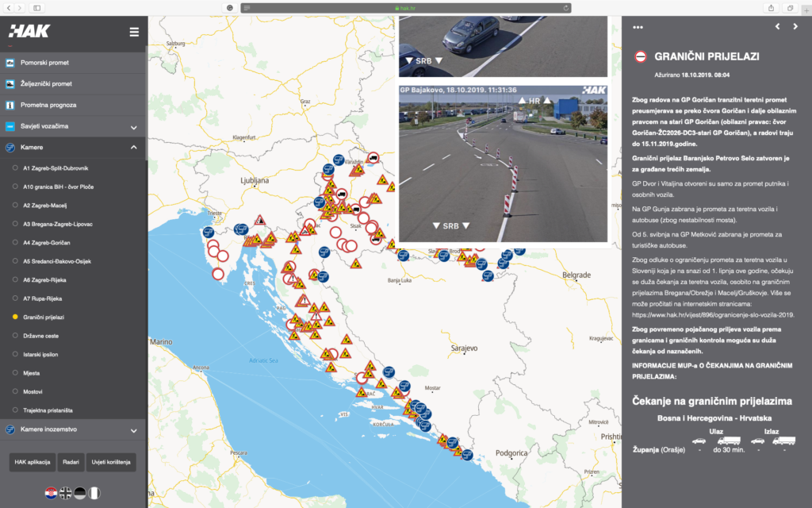Click the HAK logo in sidebar header
812x508 pixels.
click(x=29, y=32)
